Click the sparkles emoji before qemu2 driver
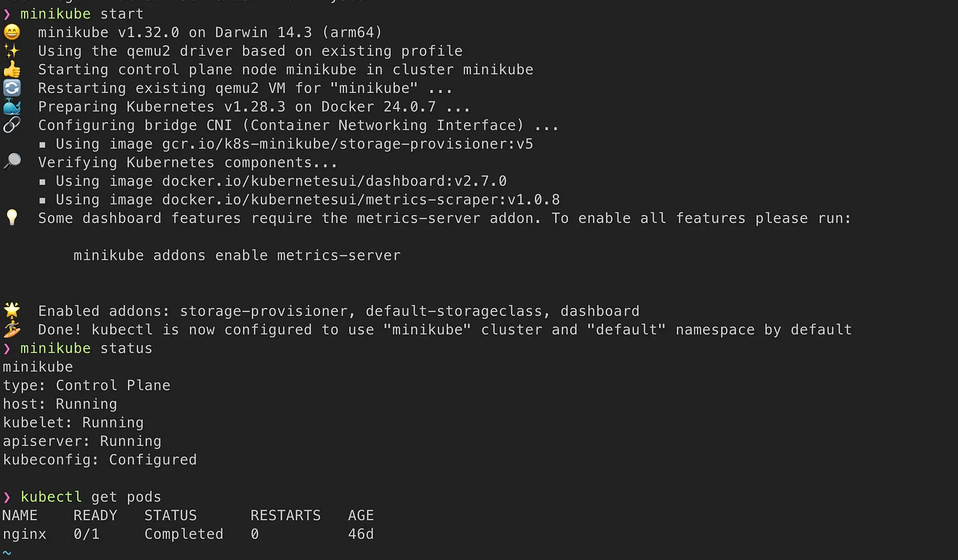958x560 pixels. [12, 51]
